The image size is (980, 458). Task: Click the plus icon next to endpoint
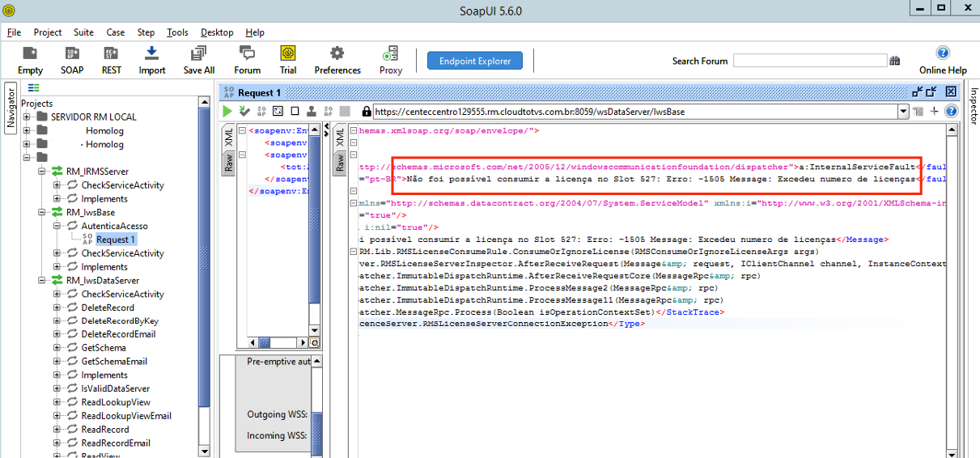tap(935, 111)
